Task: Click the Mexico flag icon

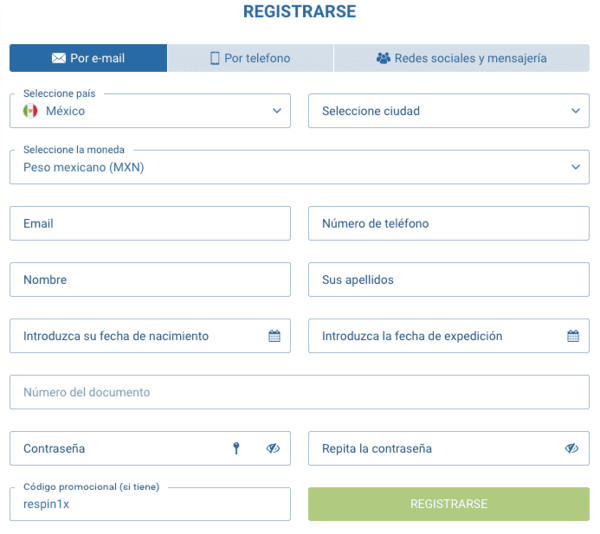Action: click(30, 111)
